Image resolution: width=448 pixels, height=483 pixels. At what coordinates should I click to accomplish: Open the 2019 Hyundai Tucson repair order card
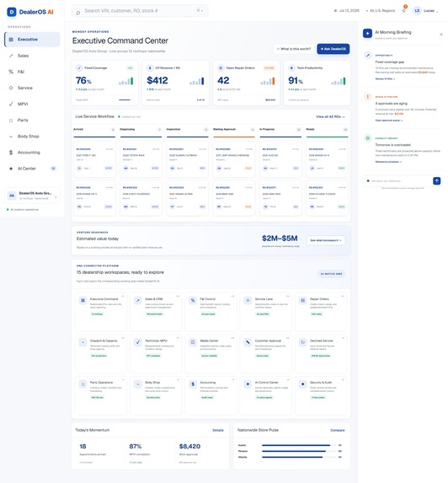(x=327, y=198)
